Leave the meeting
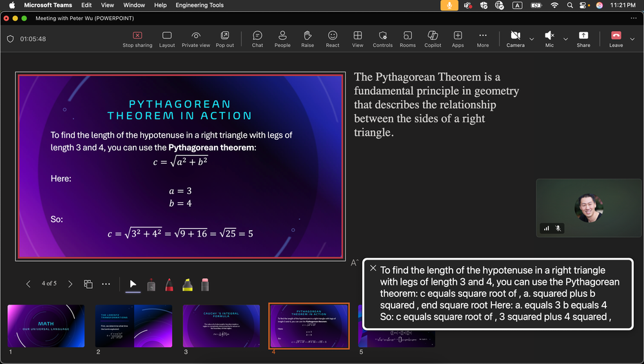644x364 pixels. pos(616,39)
